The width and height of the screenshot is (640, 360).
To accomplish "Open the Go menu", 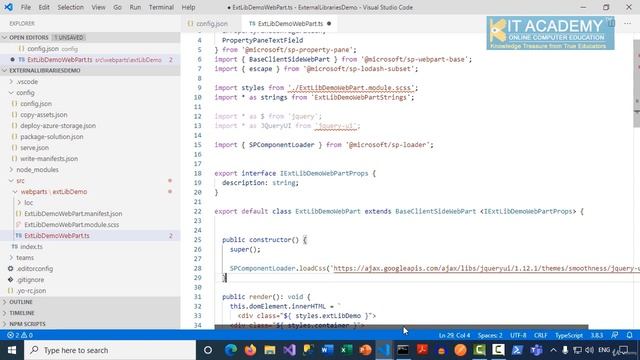I will [x=118, y=7].
